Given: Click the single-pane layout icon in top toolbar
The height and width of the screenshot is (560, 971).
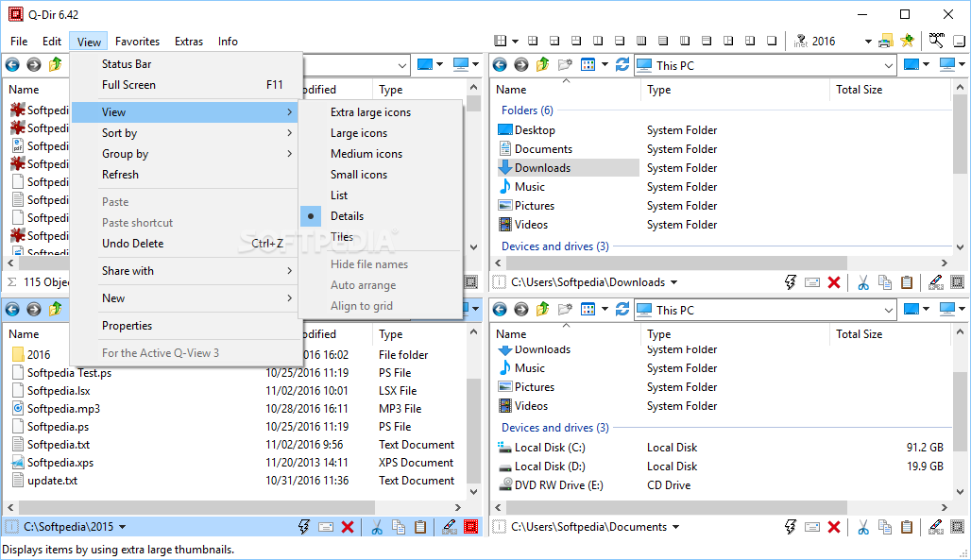Looking at the screenshot, I should (772, 41).
